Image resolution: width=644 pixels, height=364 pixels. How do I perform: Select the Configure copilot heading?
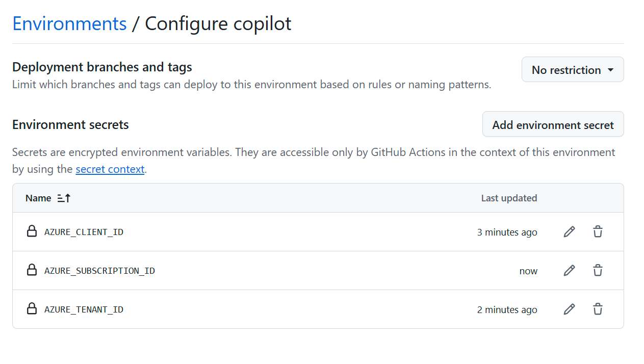218,23
